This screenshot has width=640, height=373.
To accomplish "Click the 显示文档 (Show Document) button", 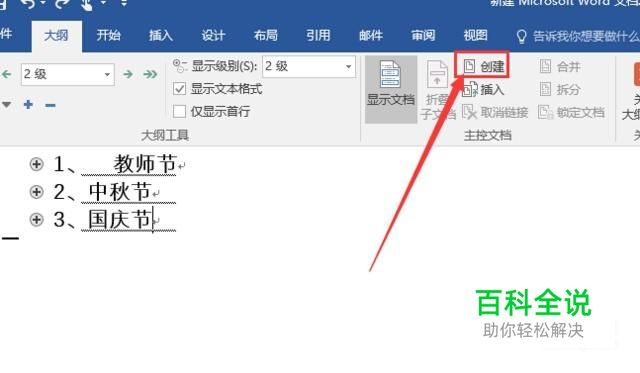I will 391,89.
